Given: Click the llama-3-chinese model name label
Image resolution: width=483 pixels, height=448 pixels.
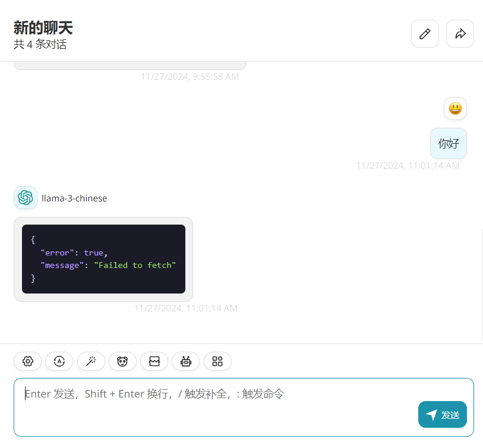Looking at the screenshot, I should 74,198.
